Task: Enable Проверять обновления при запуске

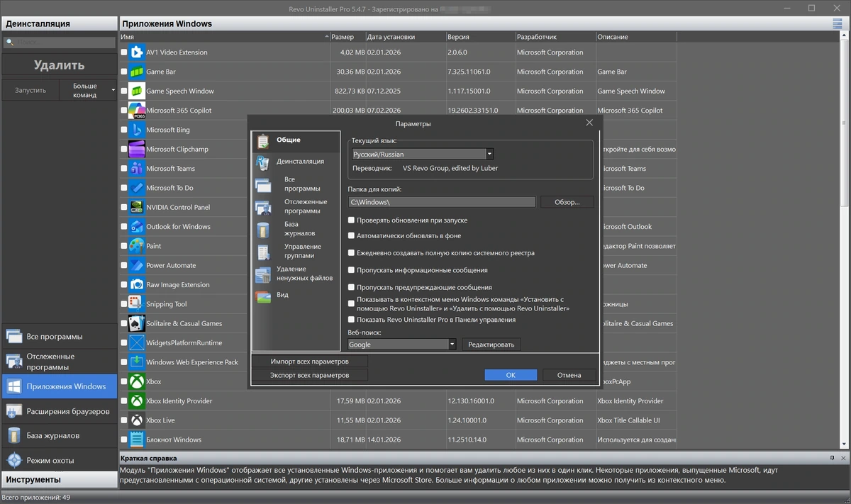Action: (x=351, y=220)
